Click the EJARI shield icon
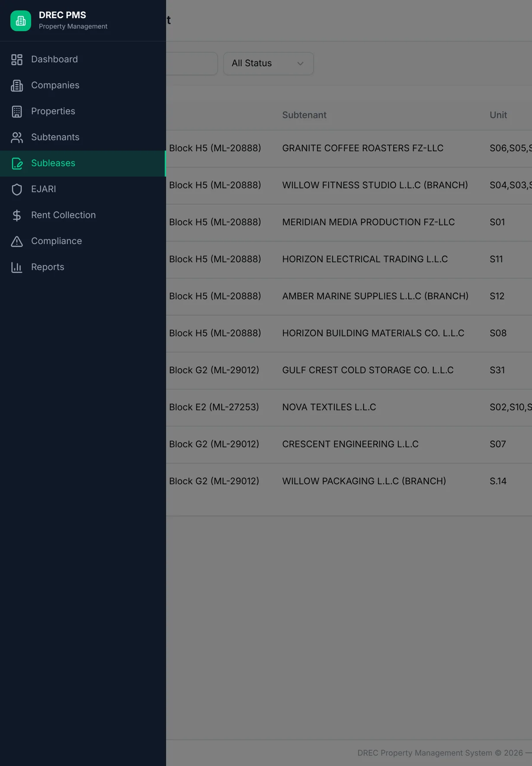 pos(17,190)
